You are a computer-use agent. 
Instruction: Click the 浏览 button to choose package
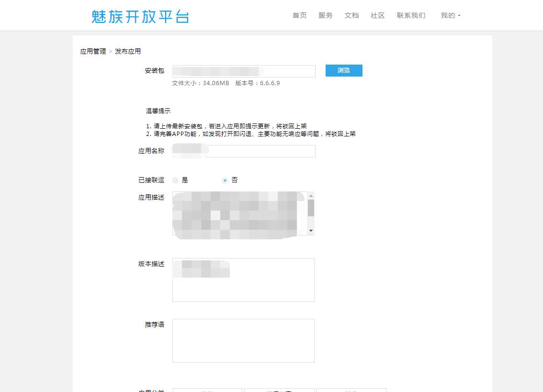[344, 70]
